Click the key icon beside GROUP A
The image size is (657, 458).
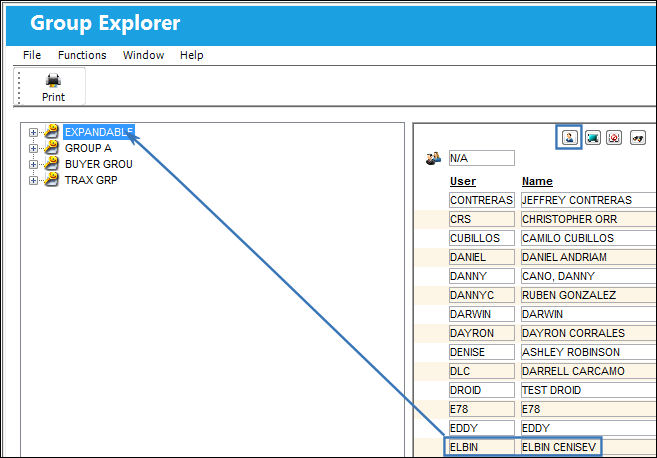pos(52,147)
